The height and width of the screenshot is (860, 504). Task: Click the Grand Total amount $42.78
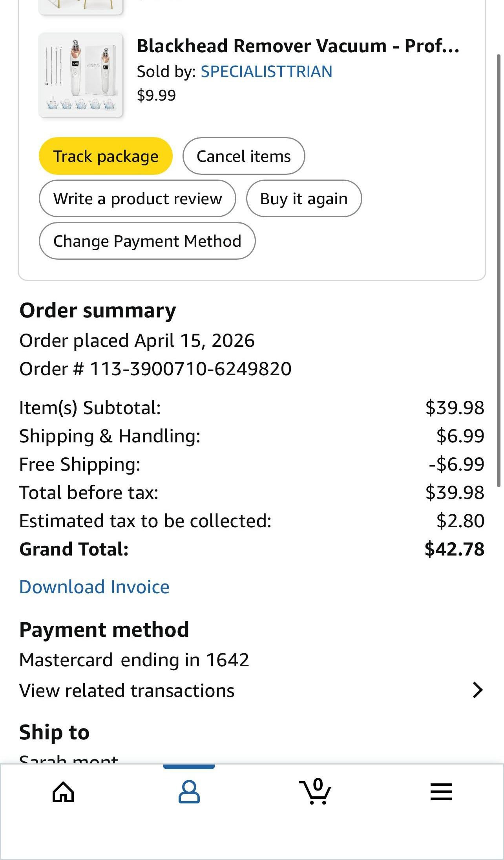(454, 549)
